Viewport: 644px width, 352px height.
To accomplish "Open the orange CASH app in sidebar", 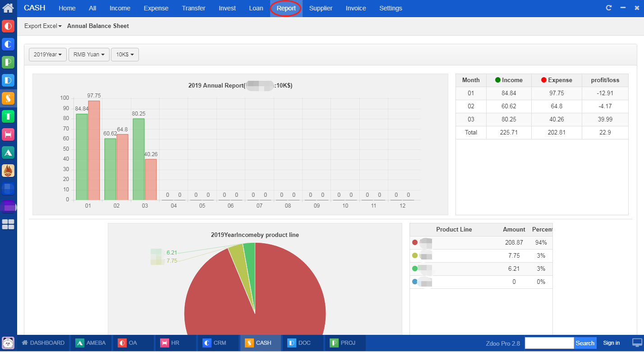I will click(8, 98).
